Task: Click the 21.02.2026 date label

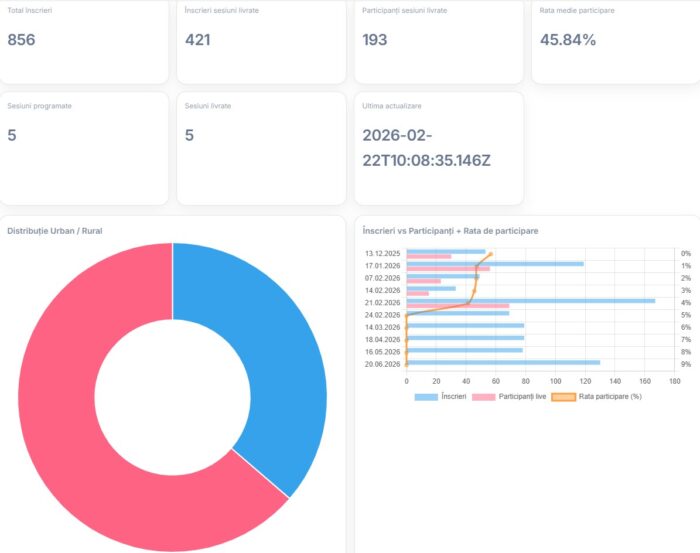Action: (382, 303)
